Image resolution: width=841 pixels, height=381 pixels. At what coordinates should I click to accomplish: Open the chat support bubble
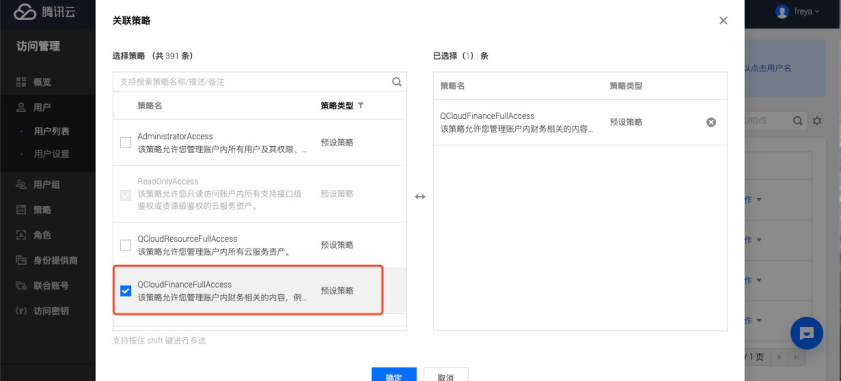806,333
